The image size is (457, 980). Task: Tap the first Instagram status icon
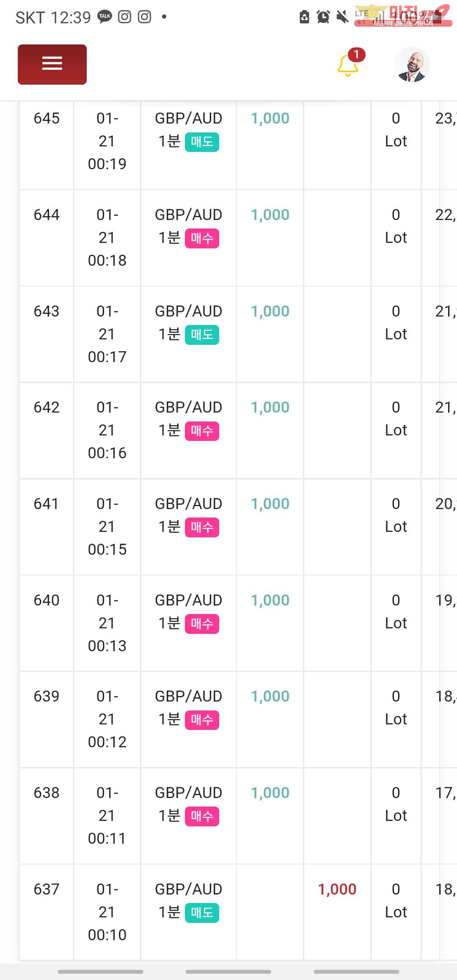point(124,17)
